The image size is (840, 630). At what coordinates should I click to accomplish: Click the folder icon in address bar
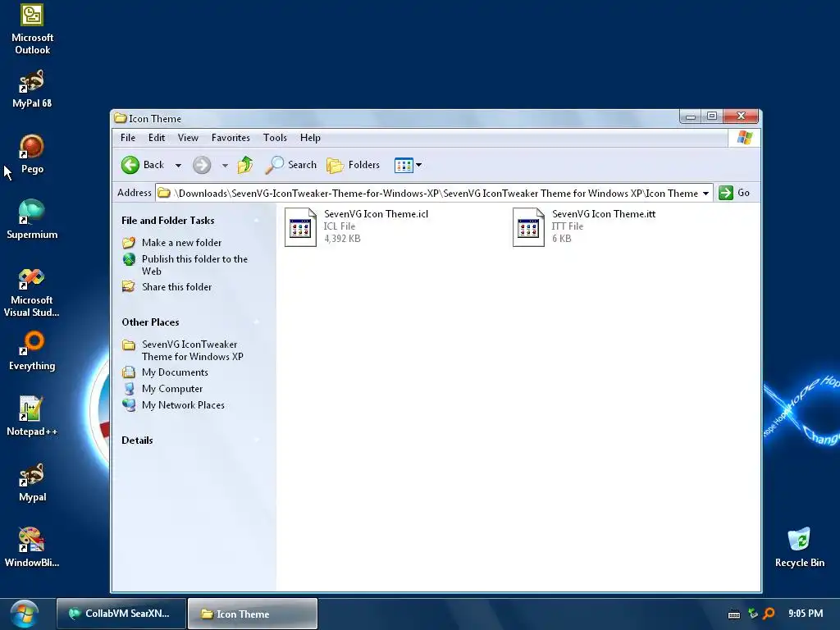coord(164,193)
